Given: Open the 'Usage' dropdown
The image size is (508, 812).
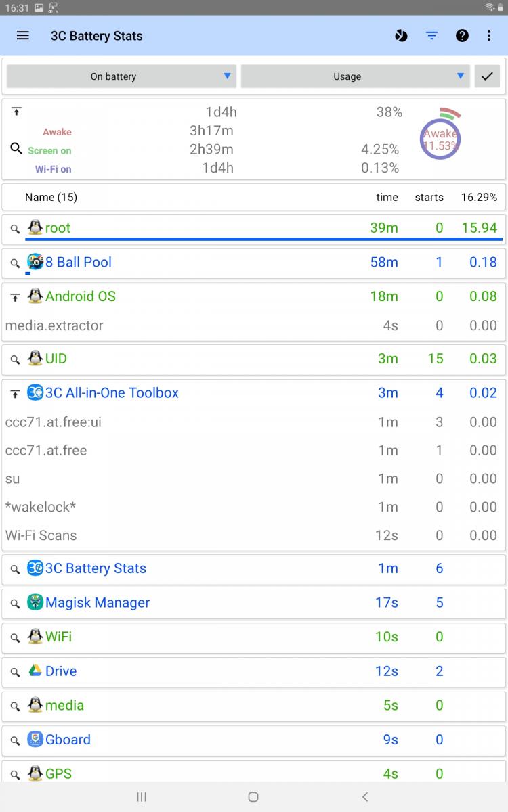Looking at the screenshot, I should click(x=355, y=76).
